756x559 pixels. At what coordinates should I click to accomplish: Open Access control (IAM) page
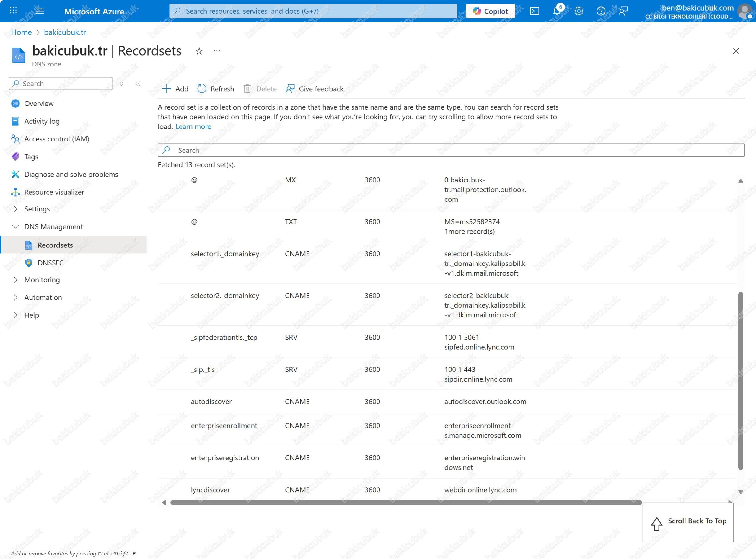point(56,139)
